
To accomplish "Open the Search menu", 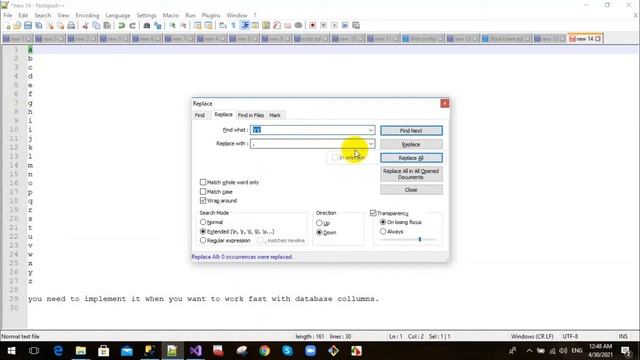I will 42,15.
